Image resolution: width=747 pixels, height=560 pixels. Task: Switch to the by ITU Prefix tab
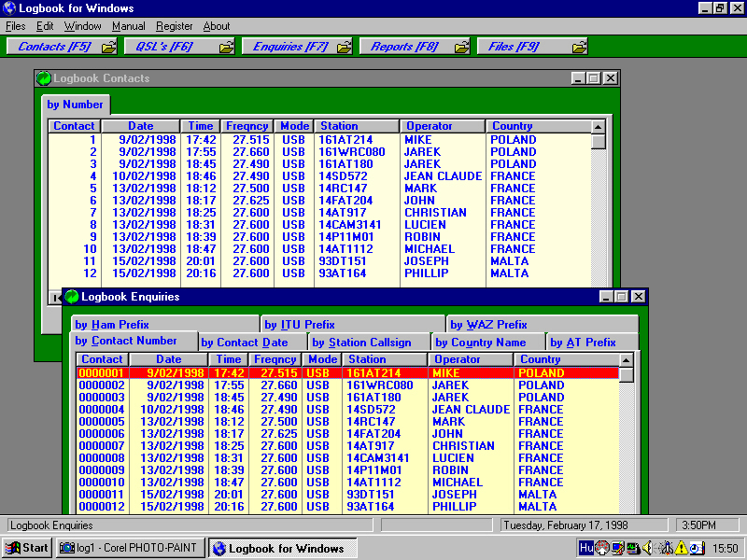[353, 324]
